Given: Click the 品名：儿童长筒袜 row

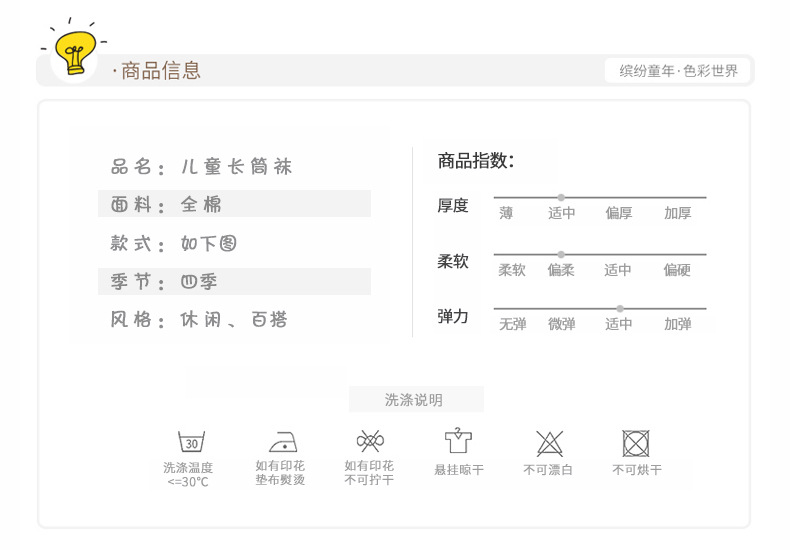Looking at the screenshot, I should (x=201, y=166).
